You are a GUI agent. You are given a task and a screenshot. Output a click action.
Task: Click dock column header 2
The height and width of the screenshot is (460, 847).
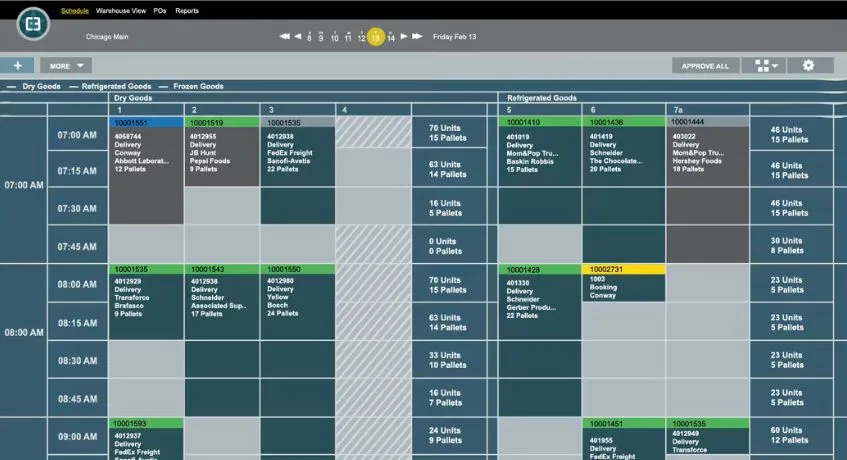(222, 110)
